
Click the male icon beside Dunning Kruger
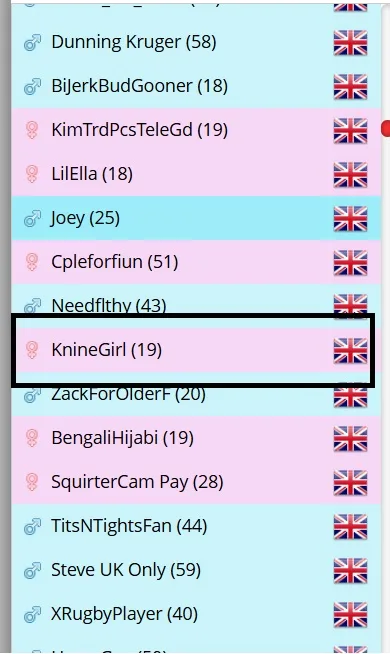coord(32,43)
